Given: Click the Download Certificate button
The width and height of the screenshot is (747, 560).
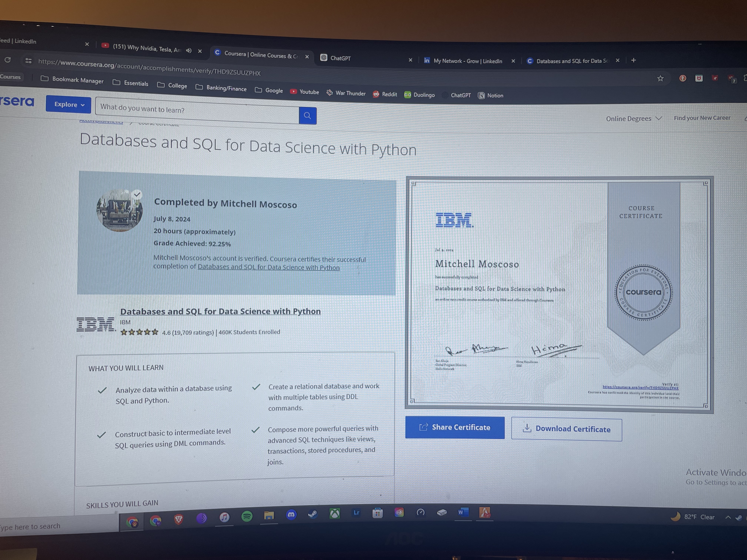Looking at the screenshot, I should pyautogui.click(x=567, y=429).
